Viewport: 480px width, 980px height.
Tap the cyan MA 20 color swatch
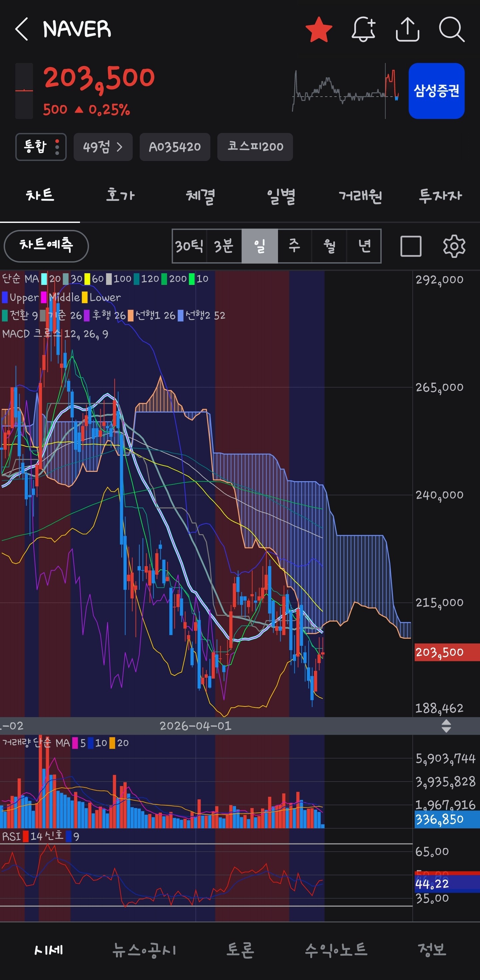pos(44,279)
